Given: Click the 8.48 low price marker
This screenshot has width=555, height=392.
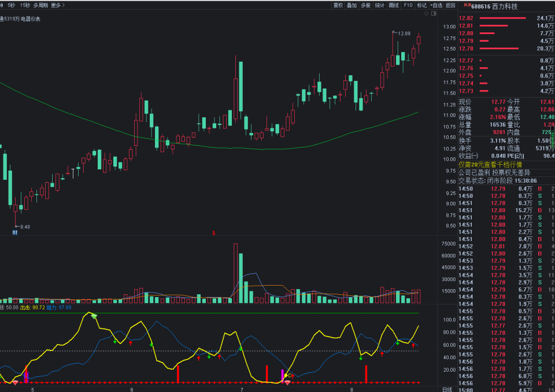Looking at the screenshot, I should point(24,227).
